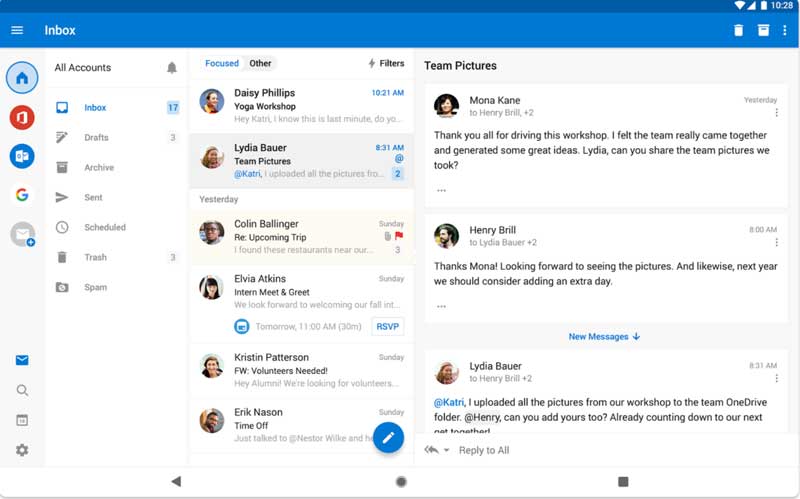The height and width of the screenshot is (499, 800).
Task: Open Elvia Atkins Intern Meet & Greet email
Action: pos(302,305)
